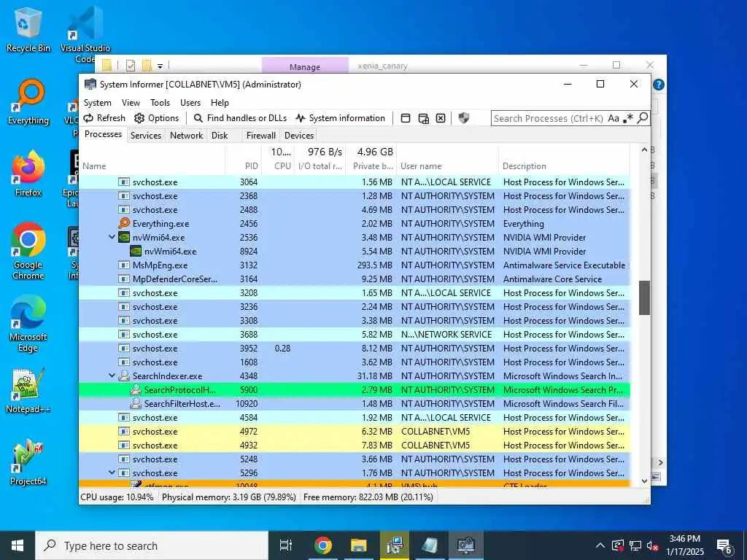Show hidden system tray icons
This screenshot has height=560, width=747.
coord(600,545)
